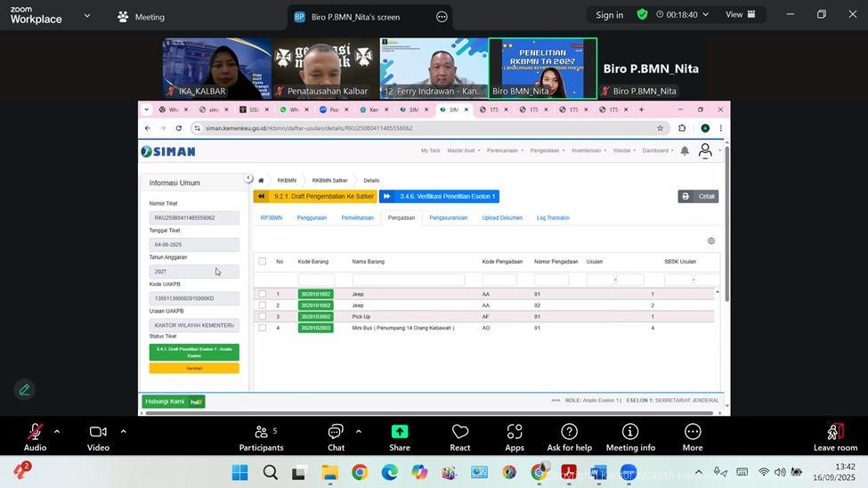Open the View layout dropdown
This screenshot has height=488, width=868.
(x=740, y=14)
